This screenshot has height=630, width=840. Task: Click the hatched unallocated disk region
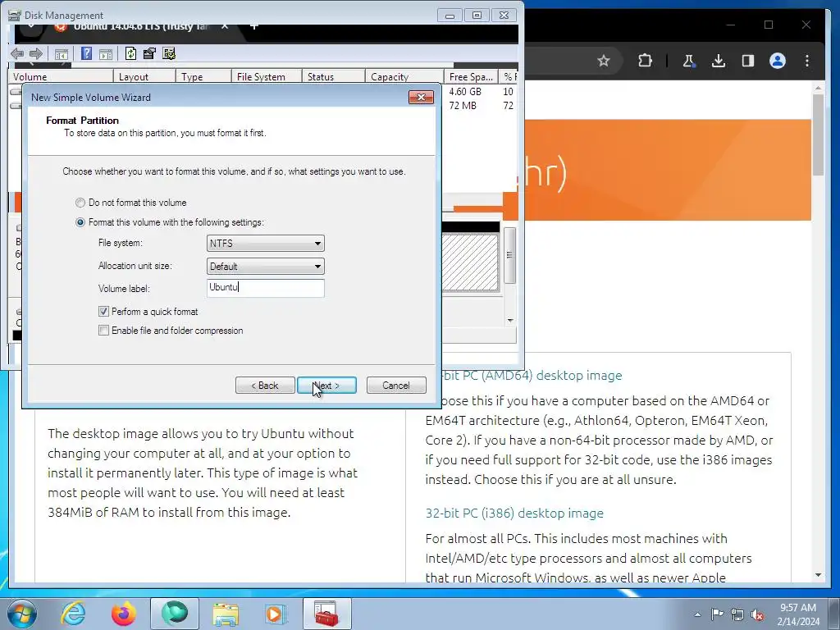470,262
